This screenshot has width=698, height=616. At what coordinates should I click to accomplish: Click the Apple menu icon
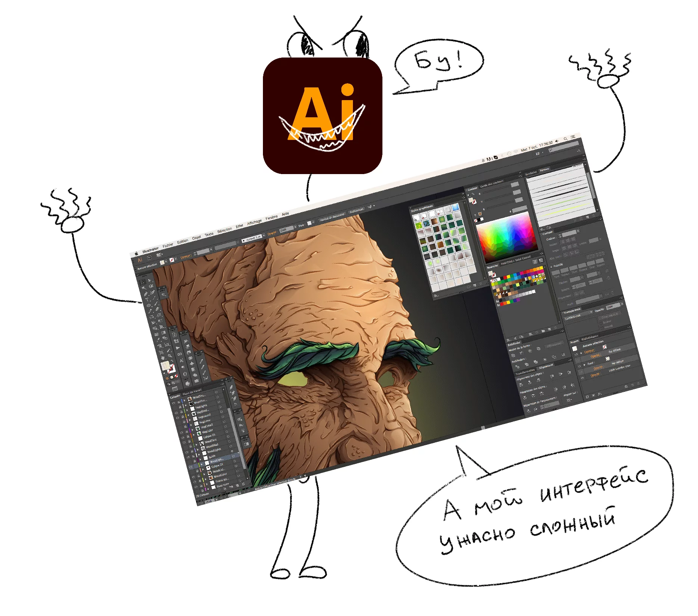click(x=136, y=253)
